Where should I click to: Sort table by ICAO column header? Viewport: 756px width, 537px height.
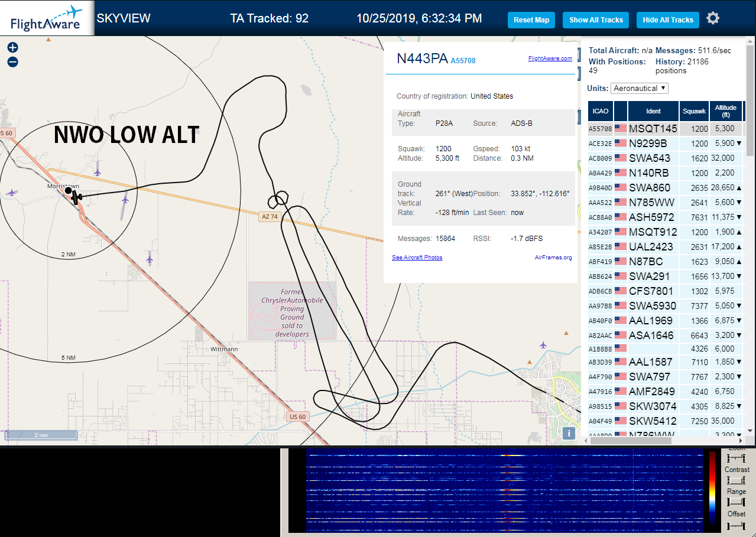[x=601, y=110]
